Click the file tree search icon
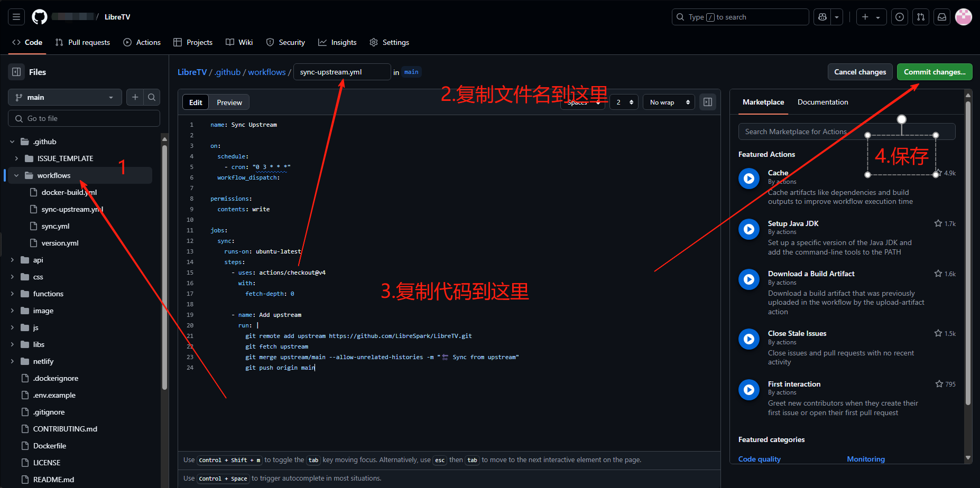This screenshot has width=980, height=488. click(152, 97)
